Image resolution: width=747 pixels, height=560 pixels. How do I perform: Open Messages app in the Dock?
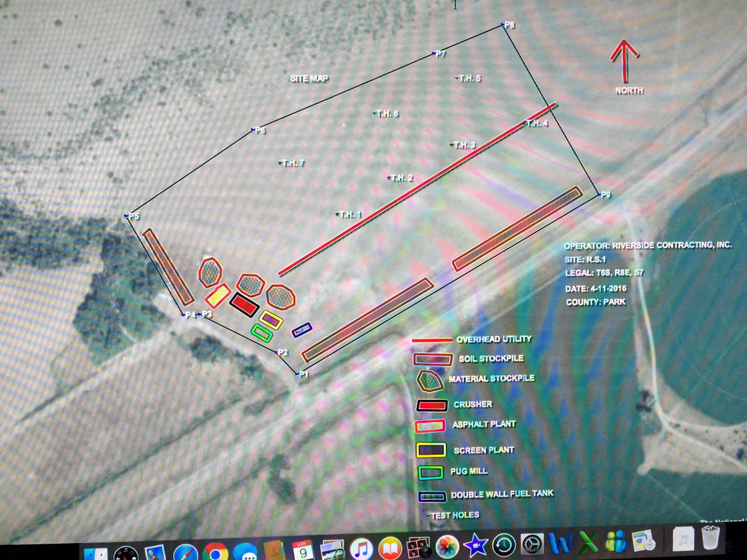245,552
